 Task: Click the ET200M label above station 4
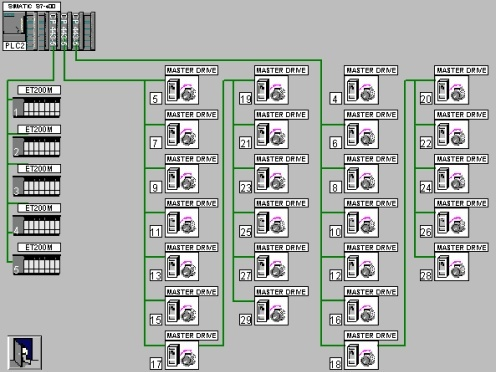pyautogui.click(x=39, y=208)
